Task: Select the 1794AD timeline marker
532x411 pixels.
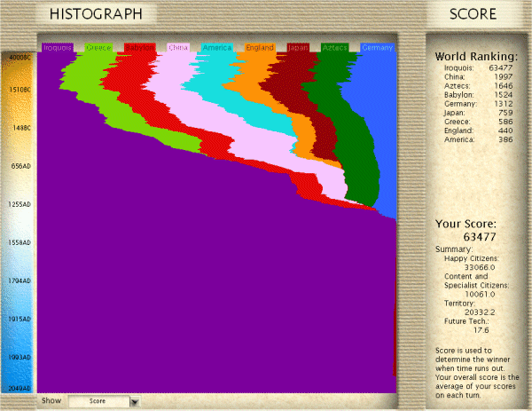Action: point(20,281)
